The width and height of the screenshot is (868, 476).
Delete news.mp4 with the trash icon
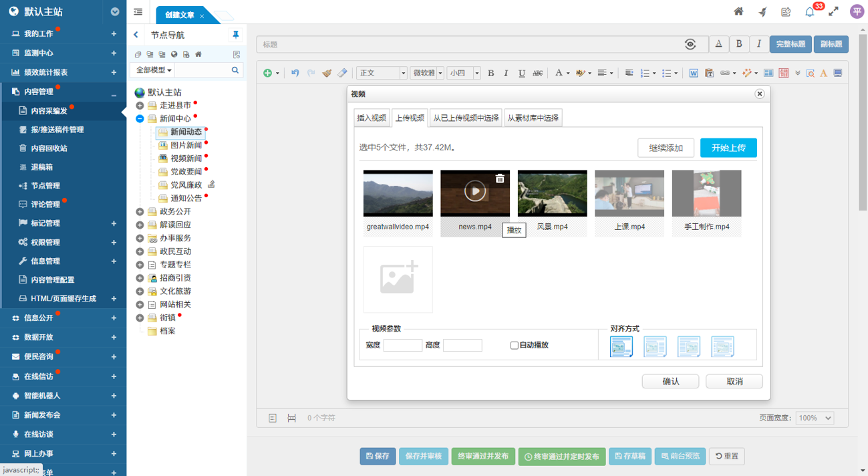tap(500, 178)
